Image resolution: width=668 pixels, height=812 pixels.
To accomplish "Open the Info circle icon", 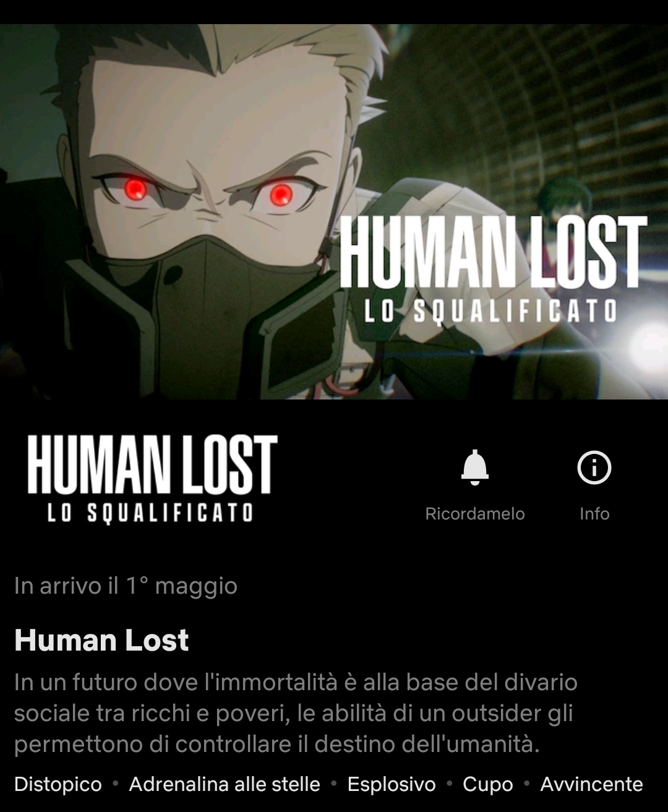I will 594,468.
